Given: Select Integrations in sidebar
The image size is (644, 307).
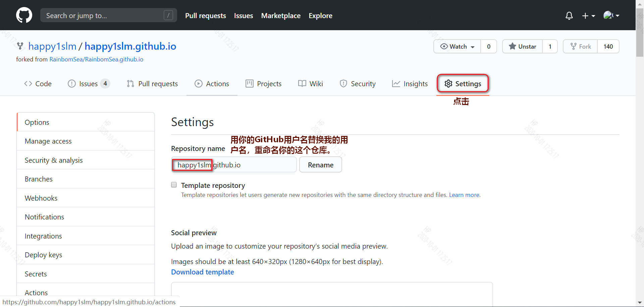Looking at the screenshot, I should point(86,236).
